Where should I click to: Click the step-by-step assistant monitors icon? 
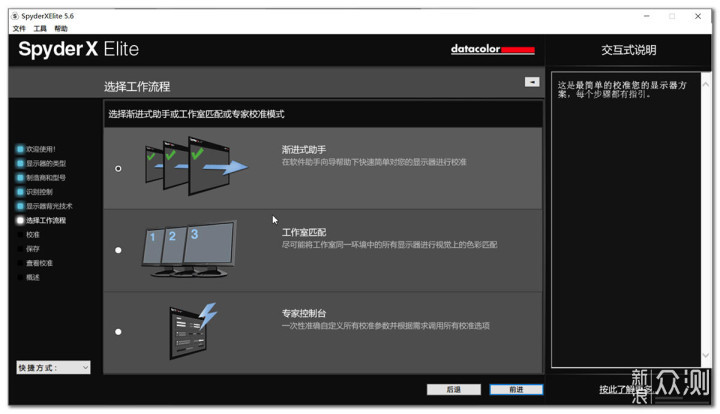(196, 166)
